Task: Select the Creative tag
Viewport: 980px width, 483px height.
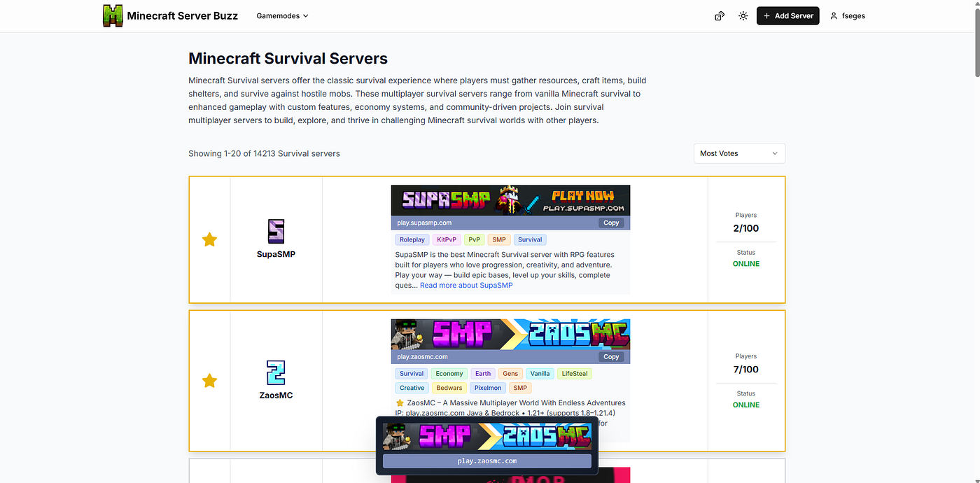Action: coord(412,388)
